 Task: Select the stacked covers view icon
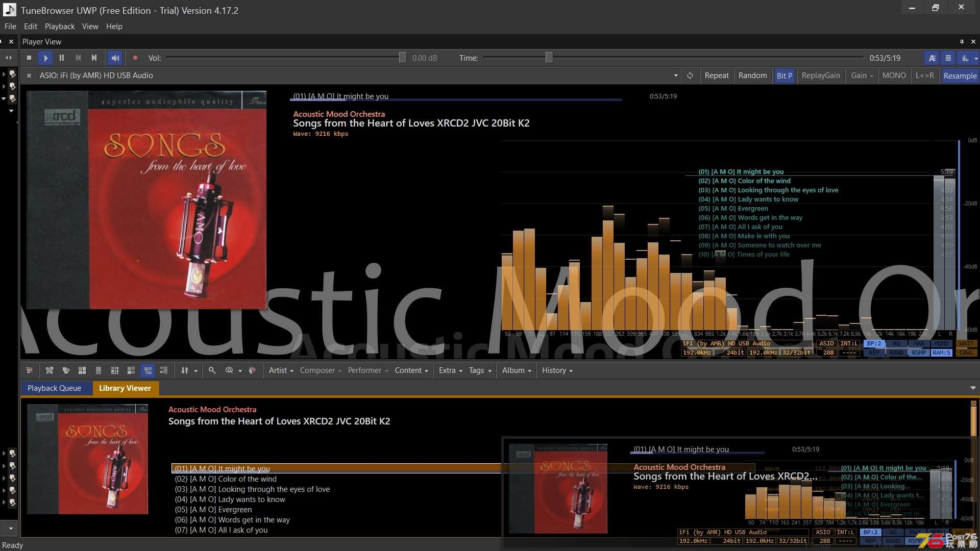click(x=66, y=370)
